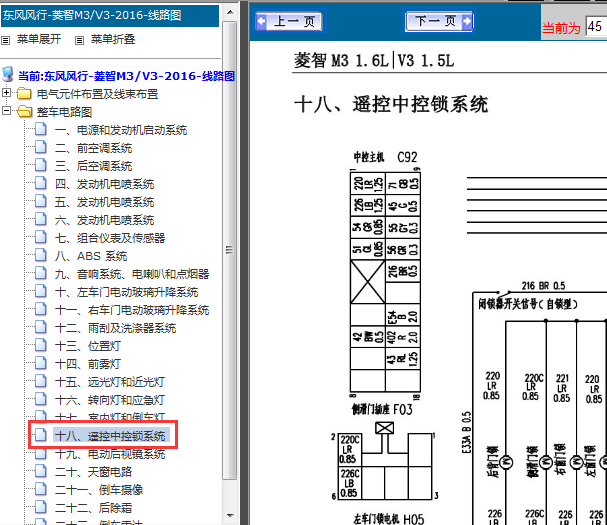The image size is (607, 525).
Task: Click page icon beside 二十二、后除霜
Action: (41, 507)
